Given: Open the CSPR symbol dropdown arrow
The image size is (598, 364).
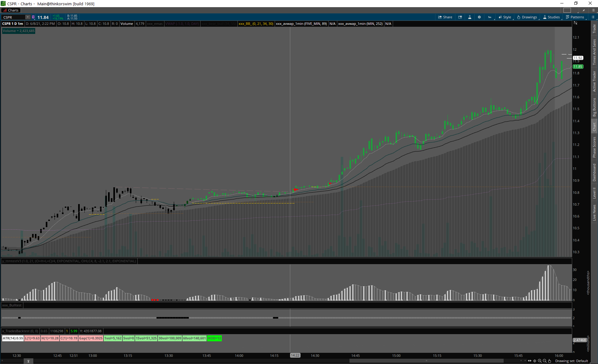Looking at the screenshot, I should click(x=28, y=17).
